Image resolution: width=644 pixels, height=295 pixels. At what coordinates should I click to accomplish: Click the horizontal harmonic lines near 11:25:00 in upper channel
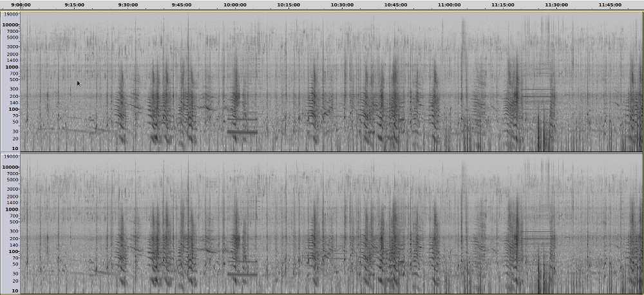(x=536, y=97)
